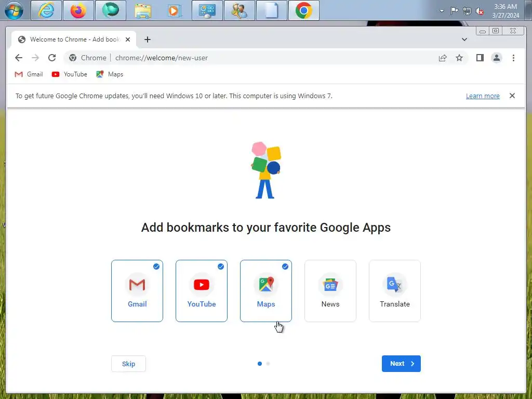The width and height of the screenshot is (532, 399).
Task: Click the second page indicator dot
Action: coord(268,364)
